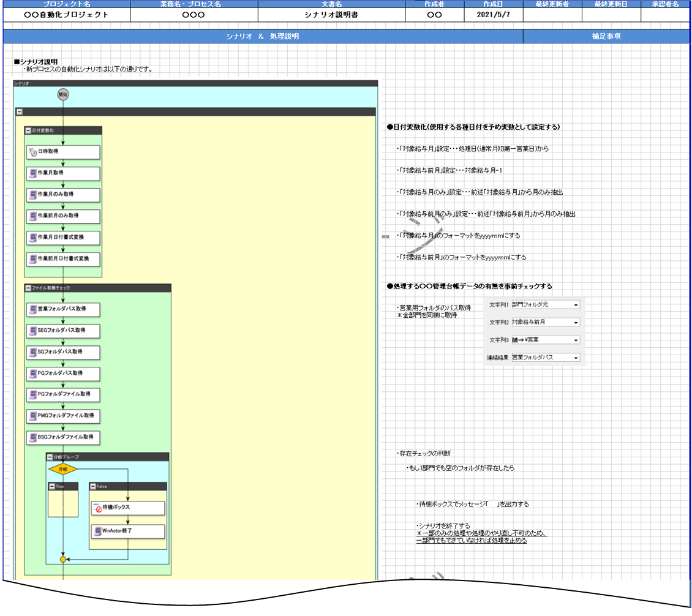Click the gray 開始 start node
The height and width of the screenshot is (616, 692).
point(63,94)
